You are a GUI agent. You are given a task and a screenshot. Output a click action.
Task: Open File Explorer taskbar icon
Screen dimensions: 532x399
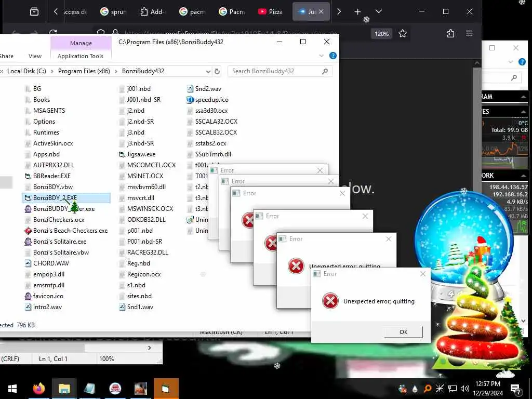coord(64,389)
